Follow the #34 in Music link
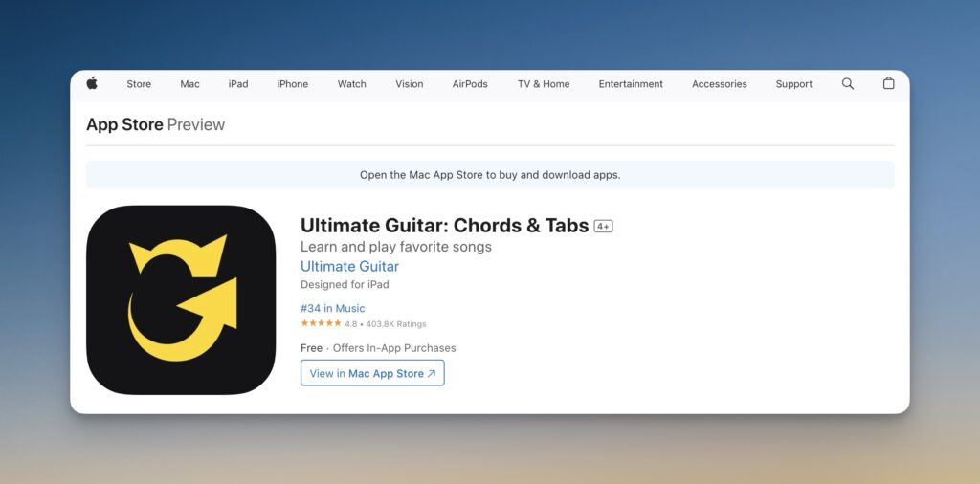This screenshot has height=484, width=980. point(332,309)
